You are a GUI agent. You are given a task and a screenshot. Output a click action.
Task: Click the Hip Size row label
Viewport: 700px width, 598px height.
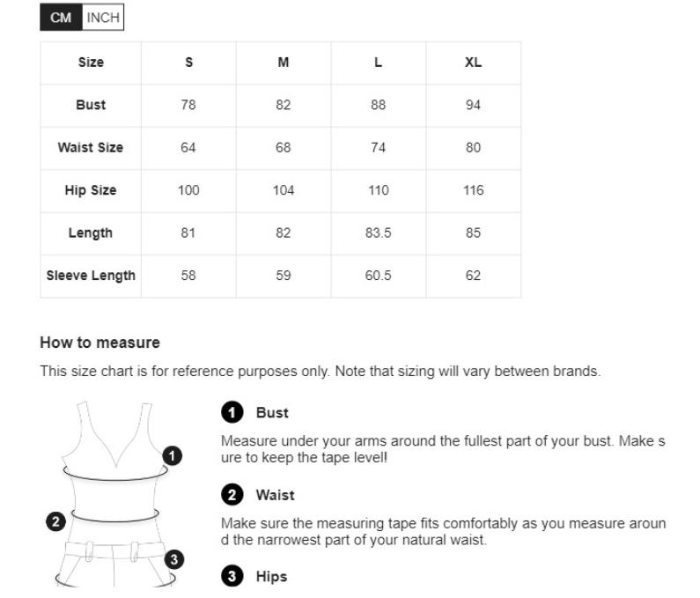point(91,190)
